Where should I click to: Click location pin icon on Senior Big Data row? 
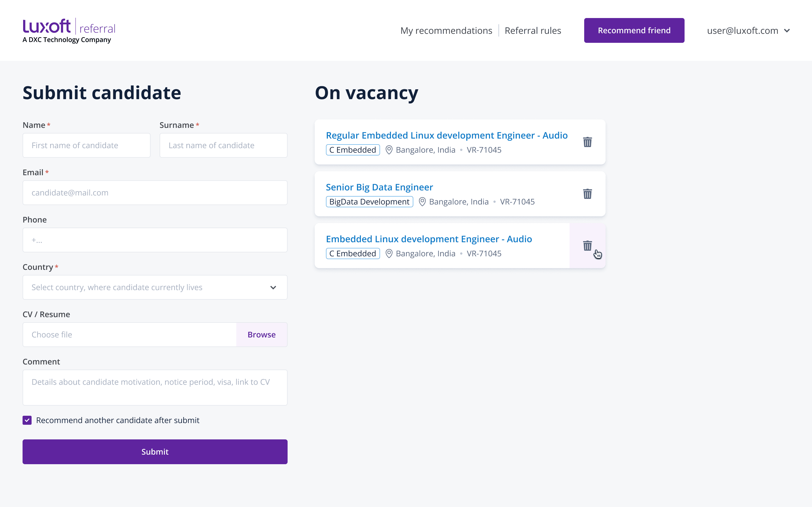422,201
